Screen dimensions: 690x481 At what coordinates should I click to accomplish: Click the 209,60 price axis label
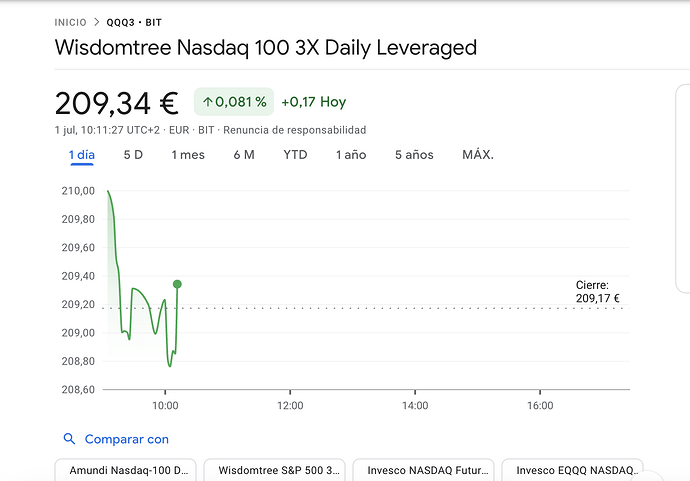(78, 248)
